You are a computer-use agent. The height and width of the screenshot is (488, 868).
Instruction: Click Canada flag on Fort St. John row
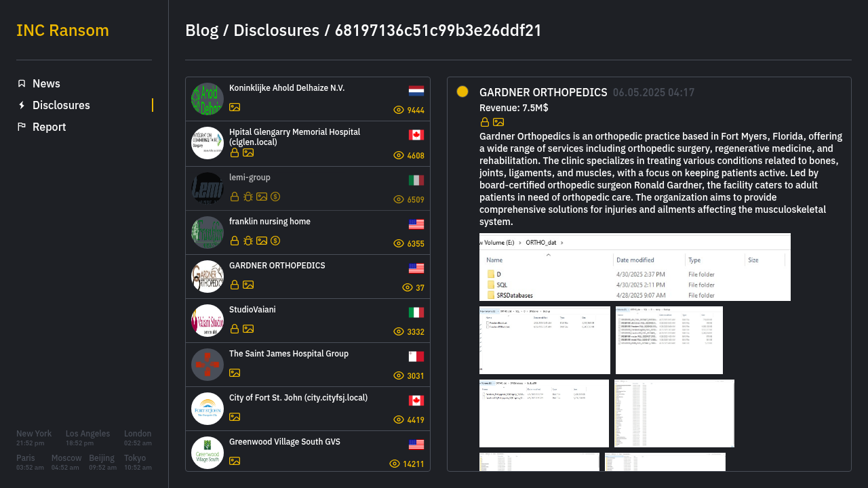(416, 401)
